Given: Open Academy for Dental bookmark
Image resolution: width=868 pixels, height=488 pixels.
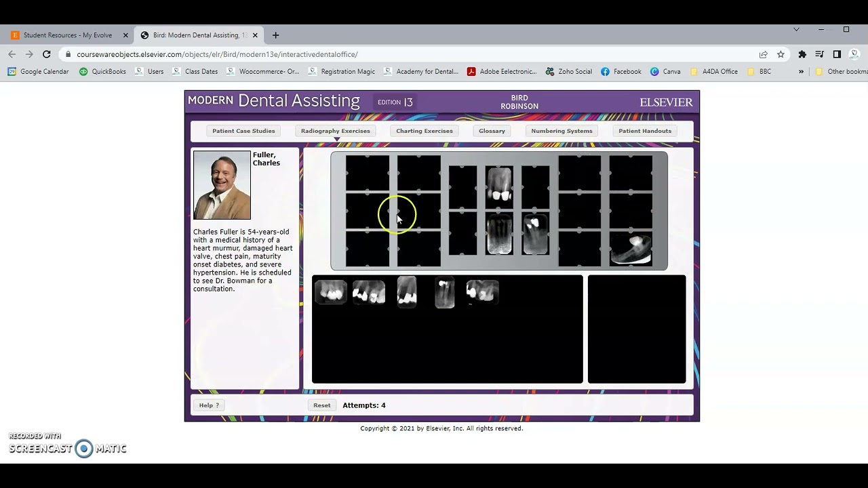Looking at the screenshot, I should [x=421, y=71].
